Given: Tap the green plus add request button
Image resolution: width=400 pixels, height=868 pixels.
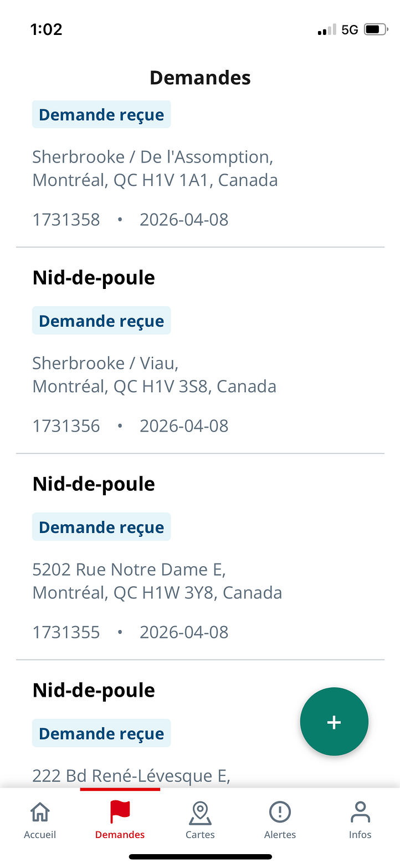Looking at the screenshot, I should click(x=334, y=722).
